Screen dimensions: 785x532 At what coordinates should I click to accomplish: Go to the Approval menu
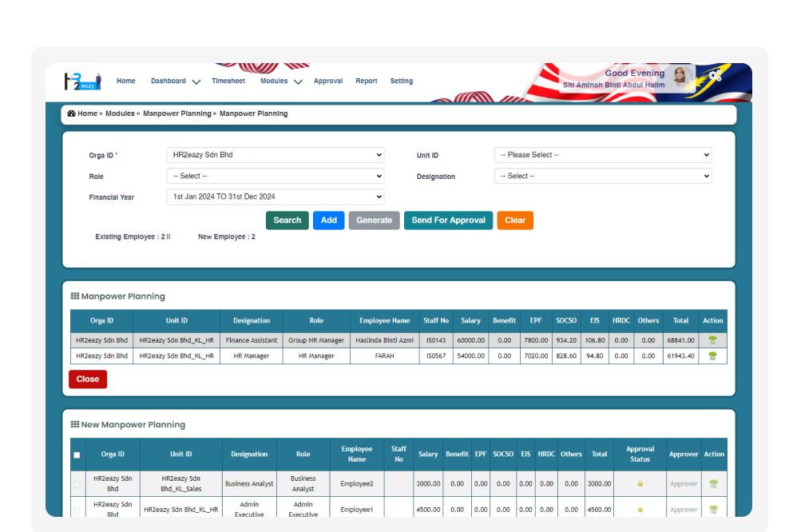coord(327,81)
